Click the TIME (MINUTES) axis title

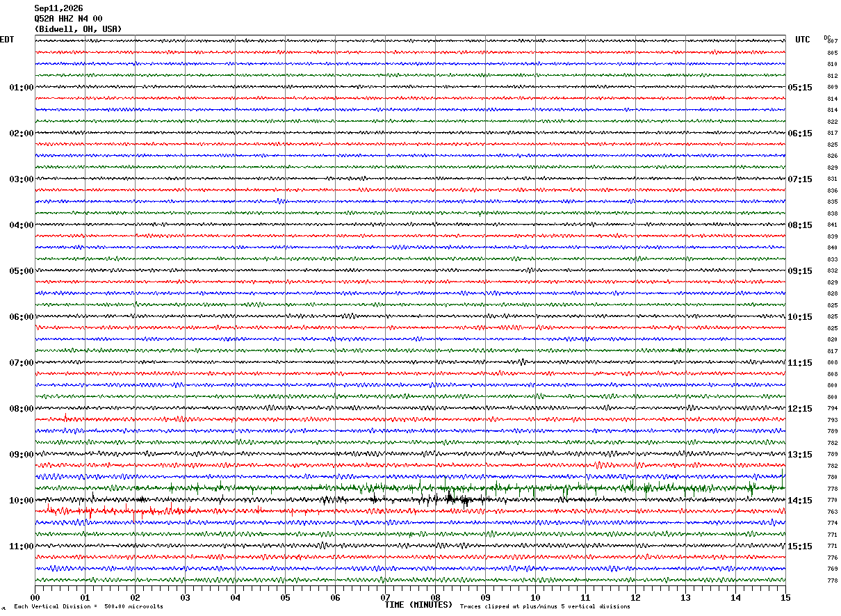pyautogui.click(x=418, y=605)
